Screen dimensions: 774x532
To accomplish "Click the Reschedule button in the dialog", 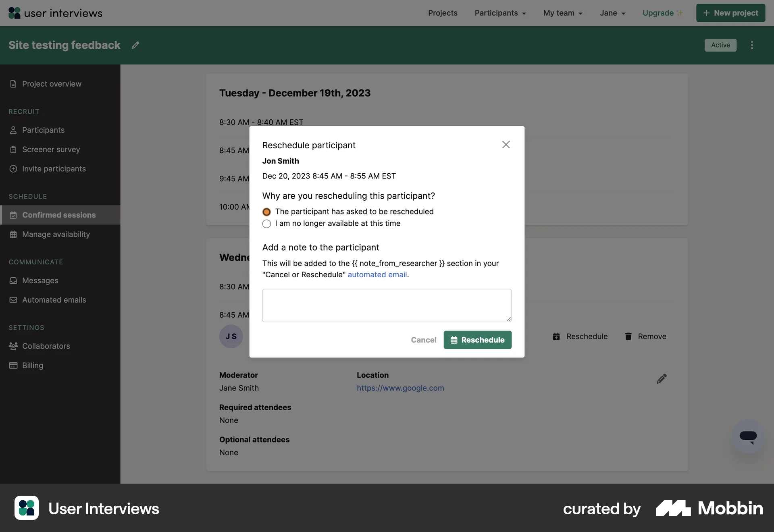I will tap(477, 340).
